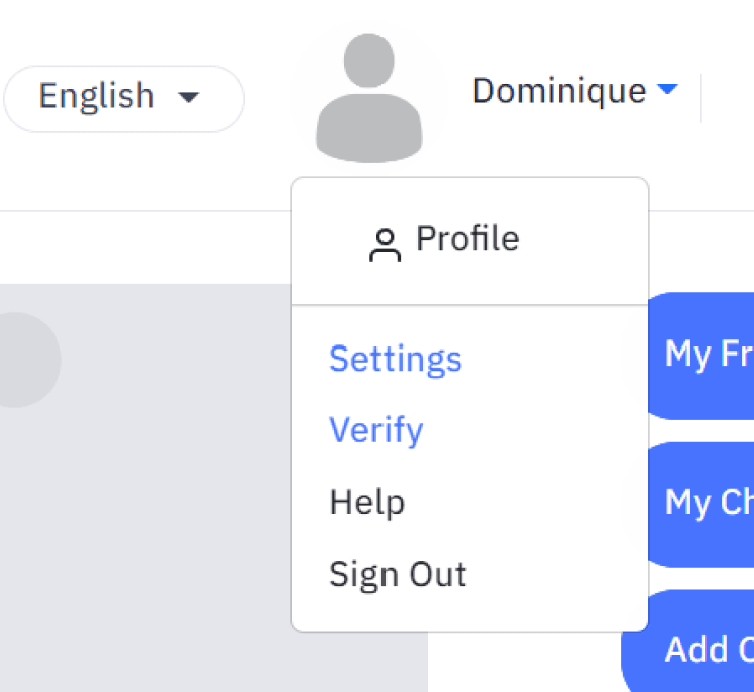Click the gray banner area beside the menu
The image size is (754, 692).
[x=144, y=488]
